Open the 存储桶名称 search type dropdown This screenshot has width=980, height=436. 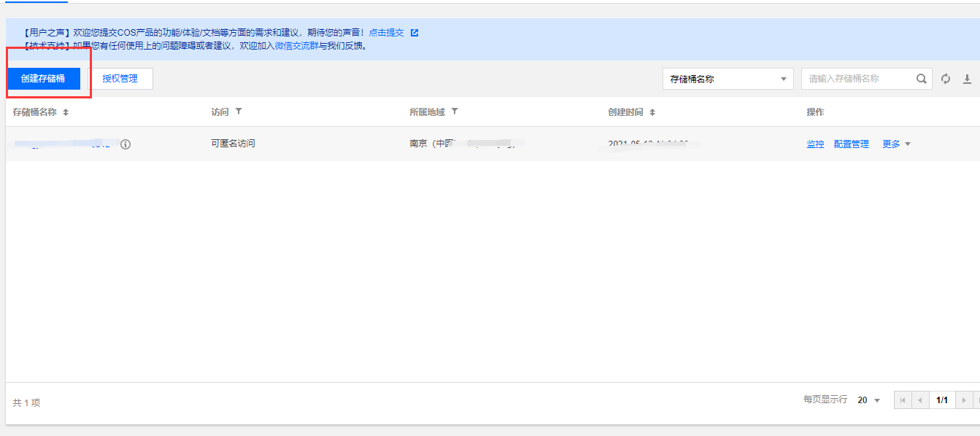(728, 78)
